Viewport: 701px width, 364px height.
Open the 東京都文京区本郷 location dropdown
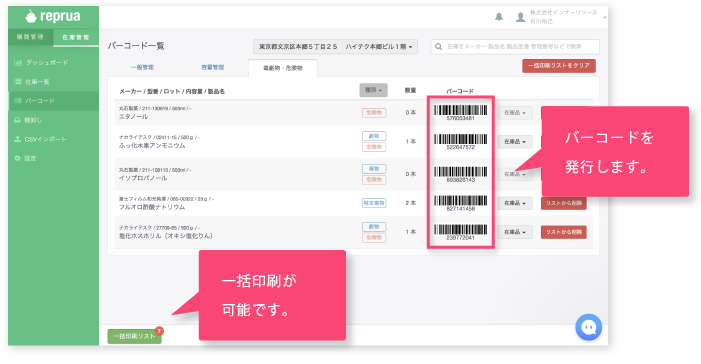click(335, 47)
